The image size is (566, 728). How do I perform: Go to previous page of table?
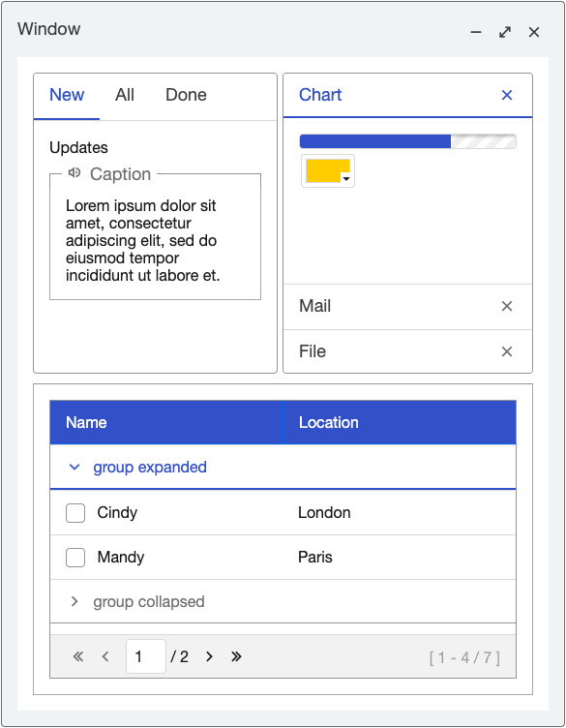(105, 656)
